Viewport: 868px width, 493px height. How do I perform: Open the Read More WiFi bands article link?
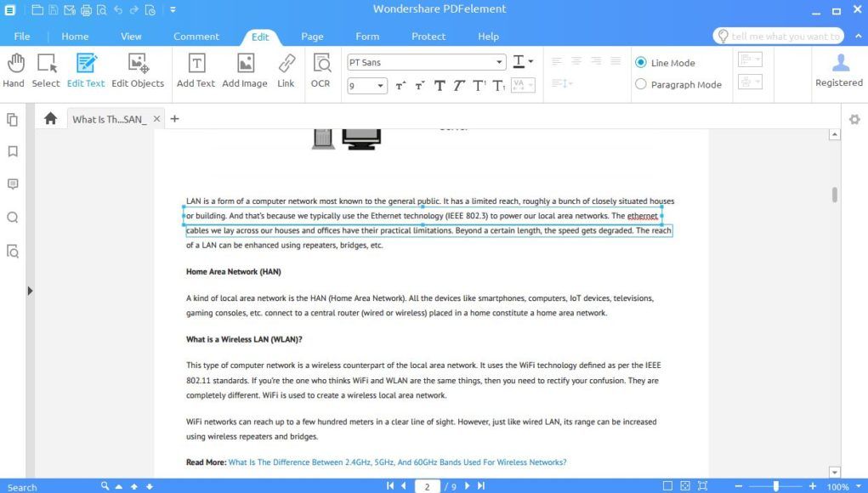click(x=396, y=462)
